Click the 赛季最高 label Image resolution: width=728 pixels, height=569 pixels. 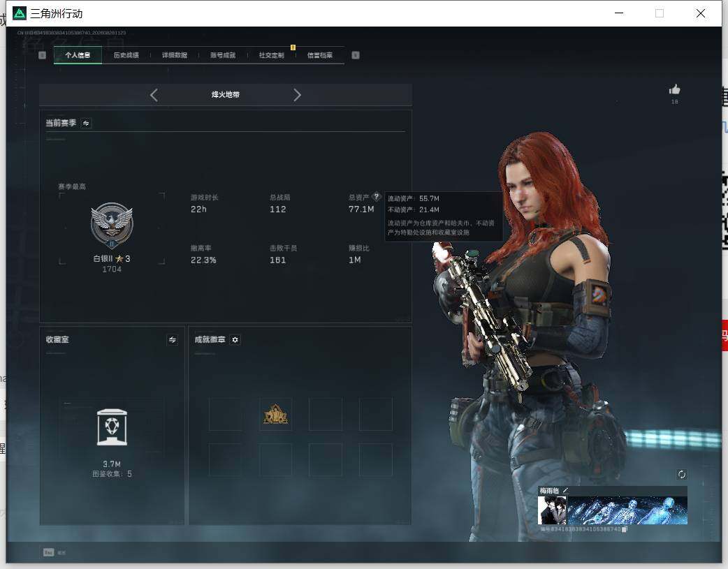pos(72,186)
